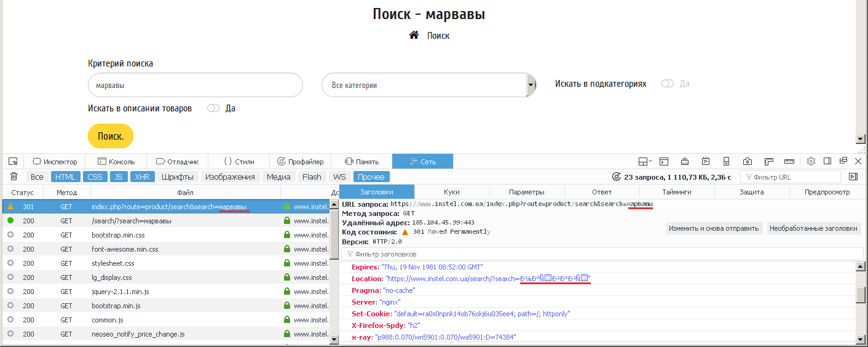
Task: Switch to the Консоль tab
Action: click(116, 161)
